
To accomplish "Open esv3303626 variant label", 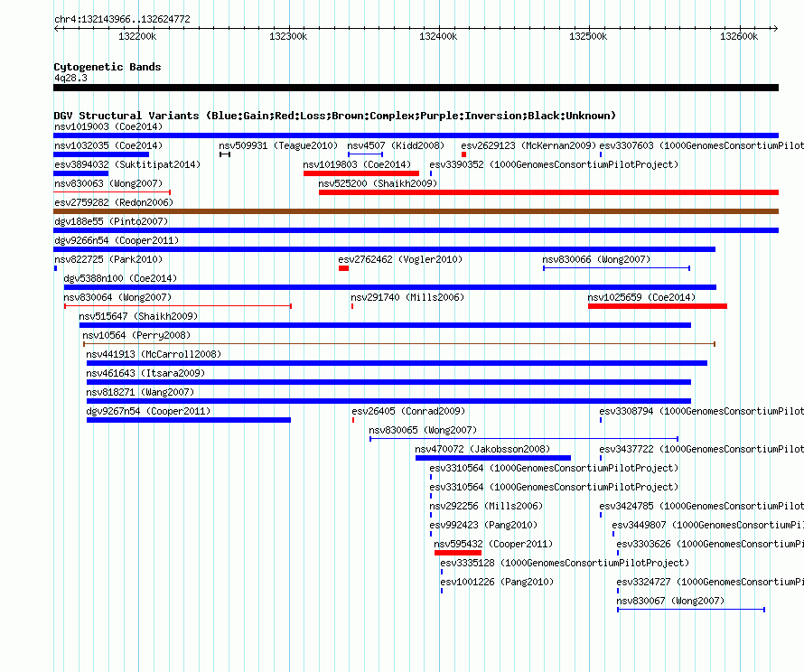I will click(710, 544).
